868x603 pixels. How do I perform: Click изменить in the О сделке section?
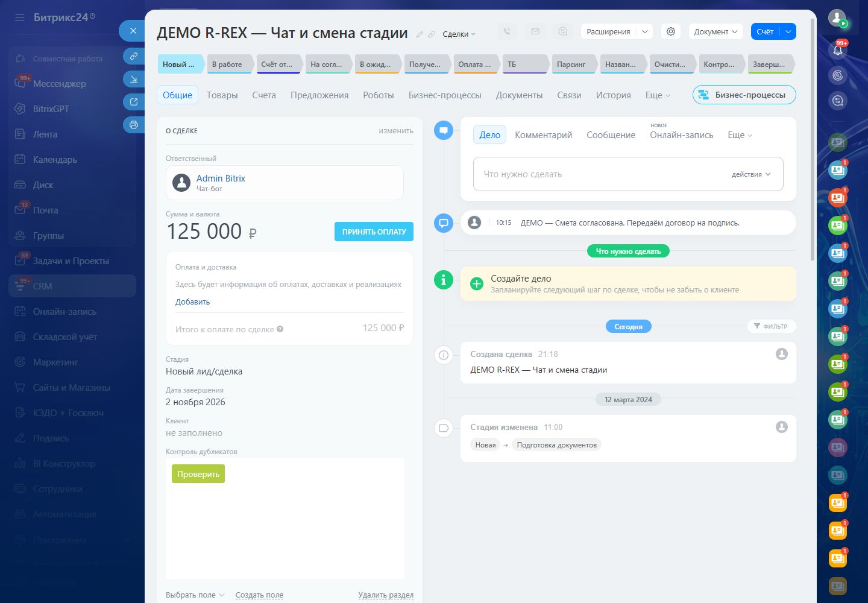click(x=396, y=131)
